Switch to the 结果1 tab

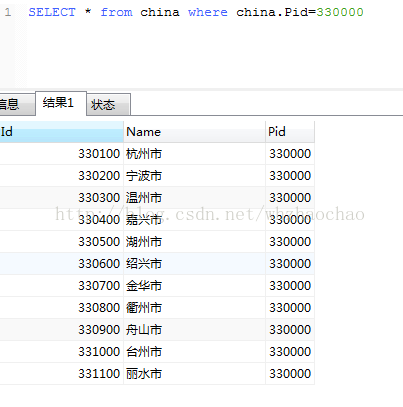pos(61,103)
